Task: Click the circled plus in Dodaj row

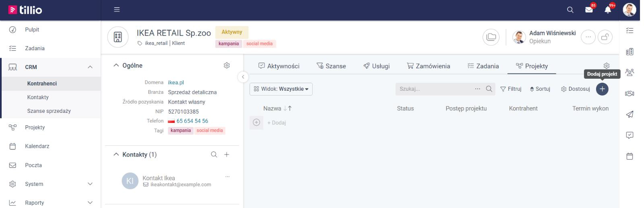Action: pyautogui.click(x=256, y=122)
